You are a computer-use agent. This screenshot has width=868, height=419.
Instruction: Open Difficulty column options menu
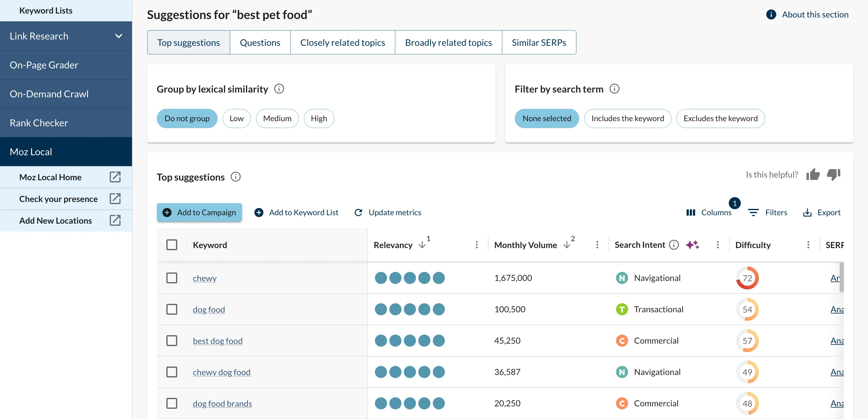tap(808, 245)
